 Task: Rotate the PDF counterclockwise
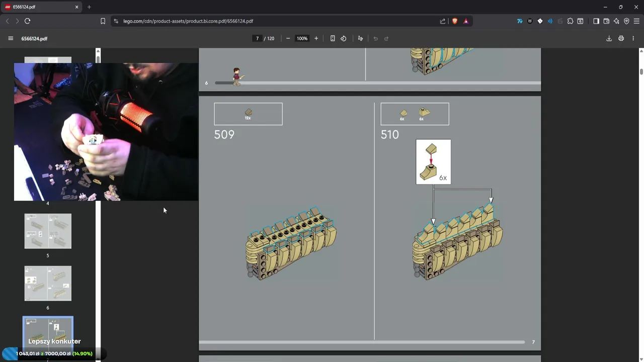coord(344,38)
